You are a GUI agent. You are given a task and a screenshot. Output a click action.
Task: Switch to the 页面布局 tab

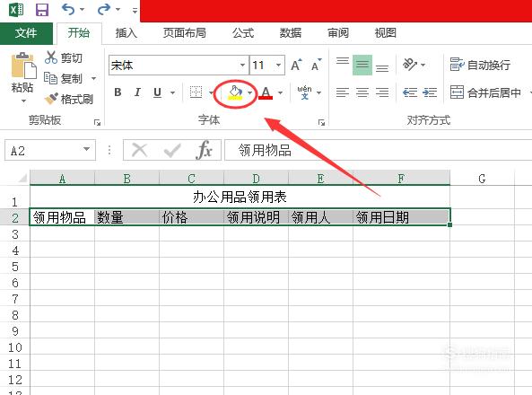point(184,33)
